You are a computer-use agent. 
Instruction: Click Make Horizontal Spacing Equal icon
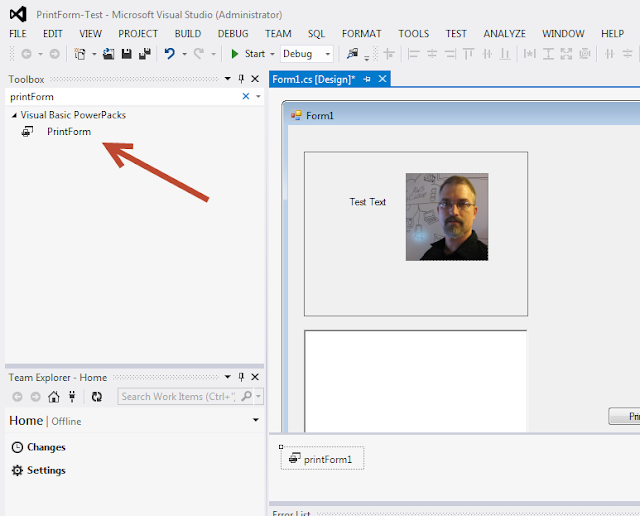609,54
